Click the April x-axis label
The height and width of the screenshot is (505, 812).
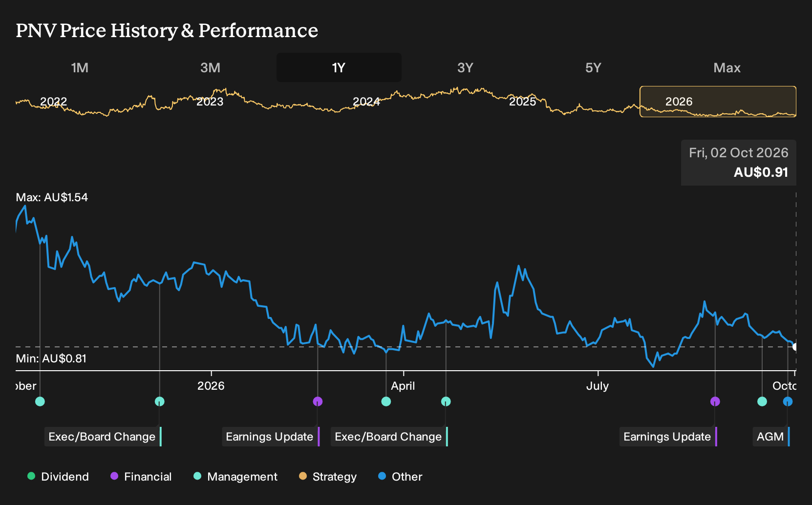click(403, 386)
